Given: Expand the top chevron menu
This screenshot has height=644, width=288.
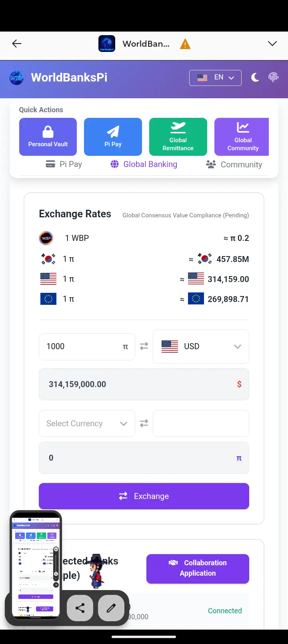Looking at the screenshot, I should [x=272, y=44].
